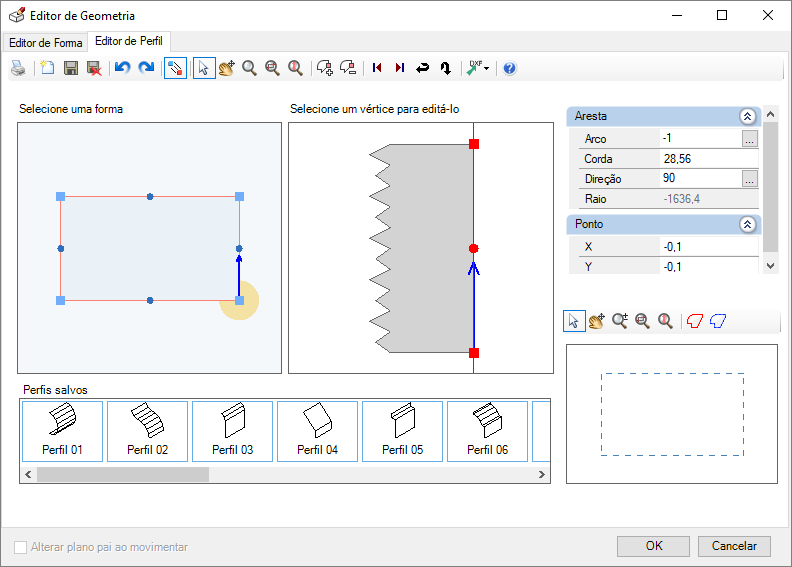Switch to Editor de Forma tab

(45, 43)
